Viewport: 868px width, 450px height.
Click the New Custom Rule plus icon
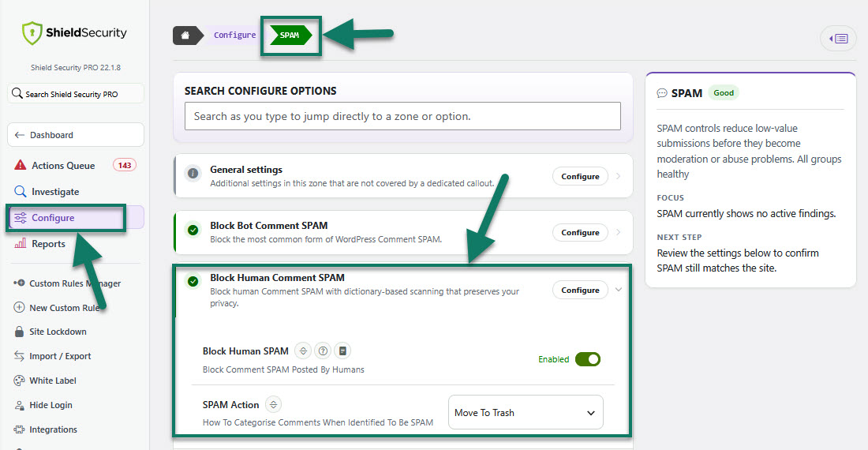click(x=19, y=307)
